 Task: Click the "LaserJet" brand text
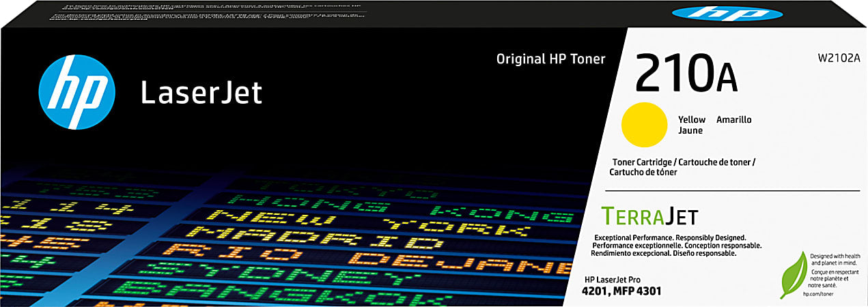pos(201,93)
